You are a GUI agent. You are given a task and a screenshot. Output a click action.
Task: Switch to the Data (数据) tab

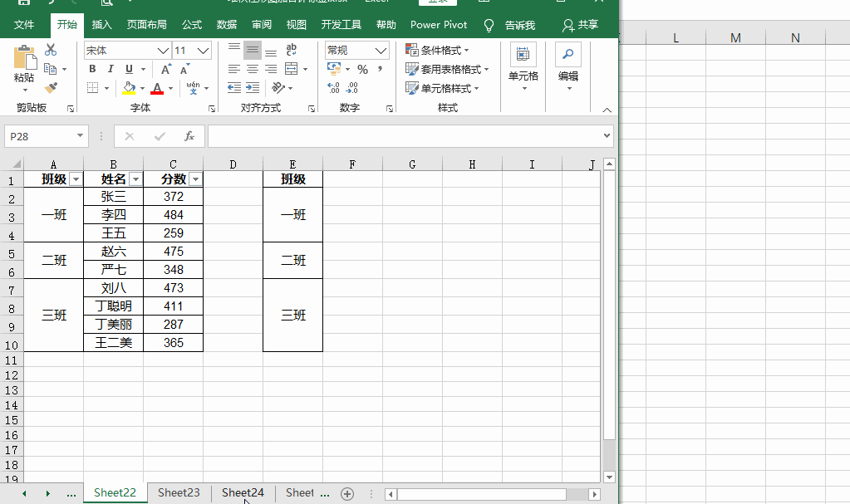click(x=227, y=25)
